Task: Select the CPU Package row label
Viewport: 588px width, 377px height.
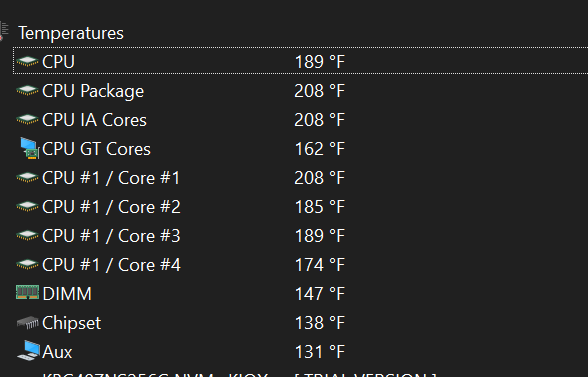Action: coord(93,91)
